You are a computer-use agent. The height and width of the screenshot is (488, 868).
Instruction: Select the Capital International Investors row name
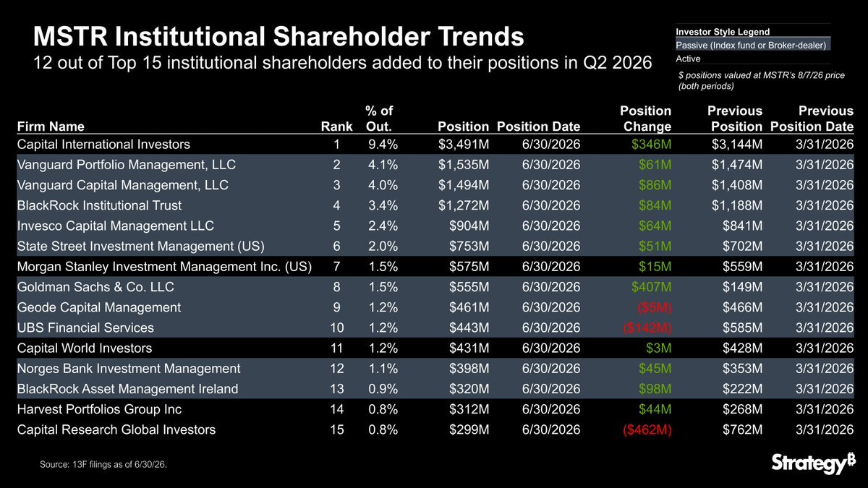103,144
